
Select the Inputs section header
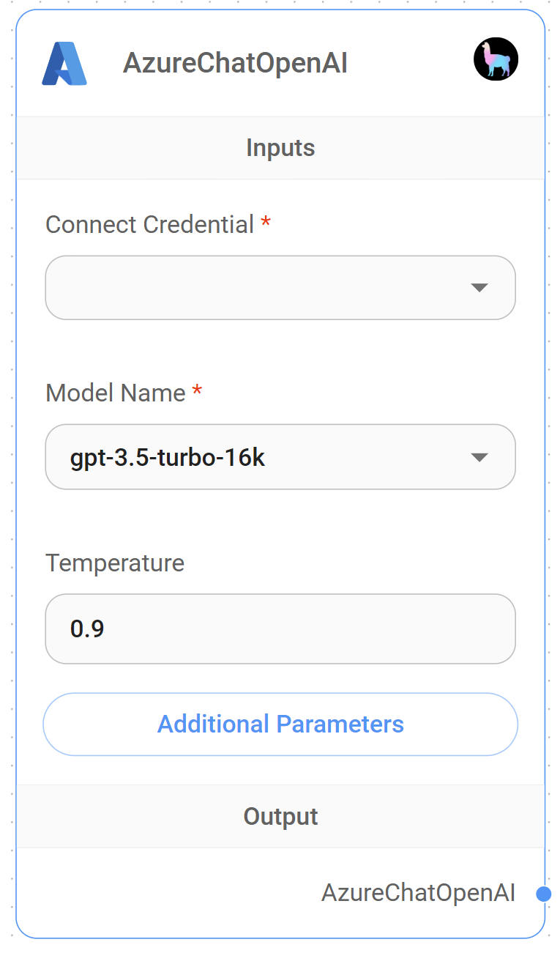pos(280,147)
